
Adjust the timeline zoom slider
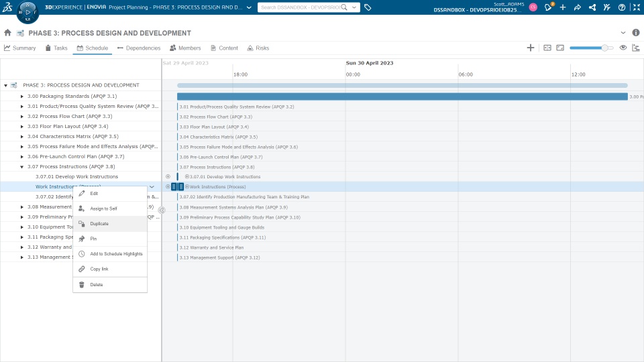click(x=604, y=48)
